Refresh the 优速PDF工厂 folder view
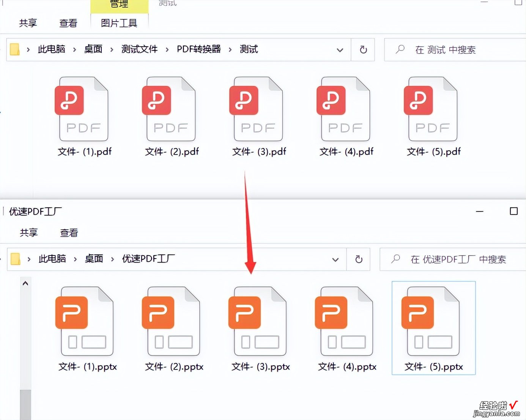 click(359, 259)
